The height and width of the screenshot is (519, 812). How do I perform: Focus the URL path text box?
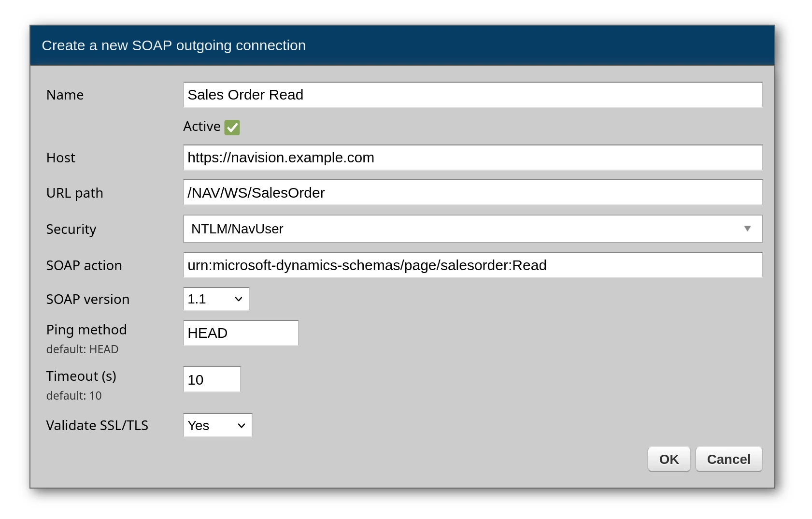pos(472,193)
